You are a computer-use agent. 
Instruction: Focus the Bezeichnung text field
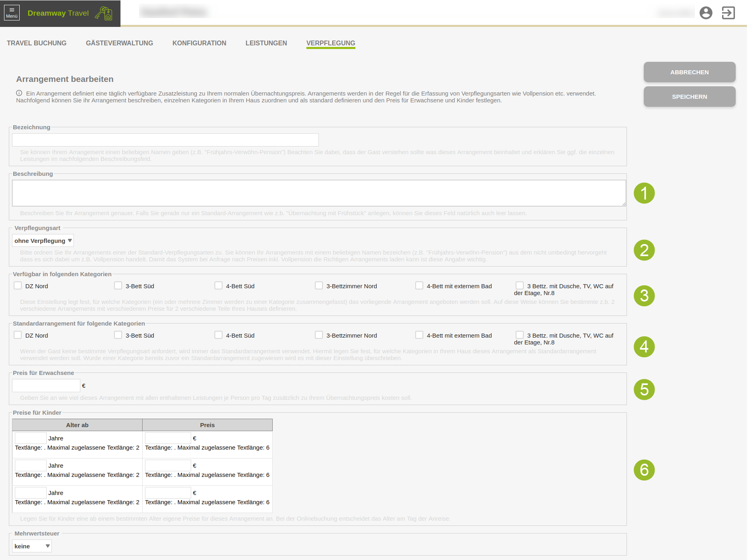point(165,140)
